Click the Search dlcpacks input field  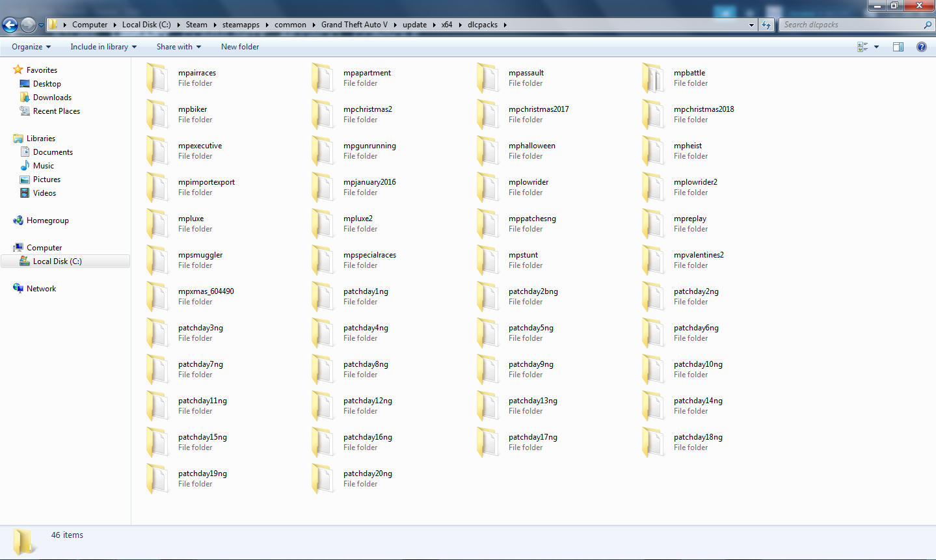tap(851, 25)
